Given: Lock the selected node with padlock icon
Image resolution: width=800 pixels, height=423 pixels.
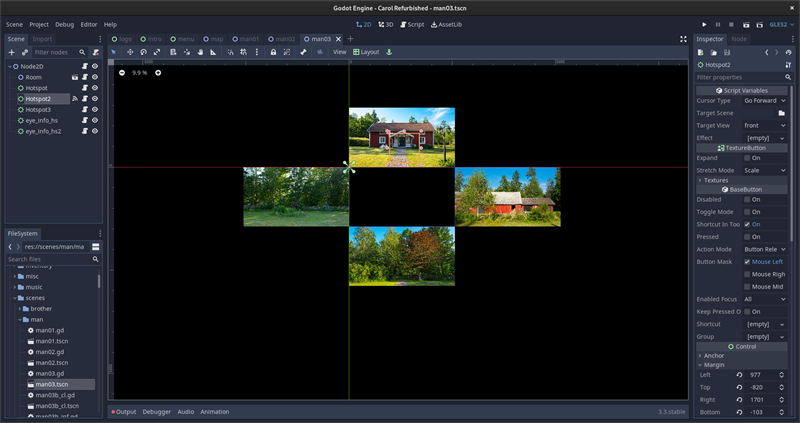Looking at the screenshot, I should 273,52.
